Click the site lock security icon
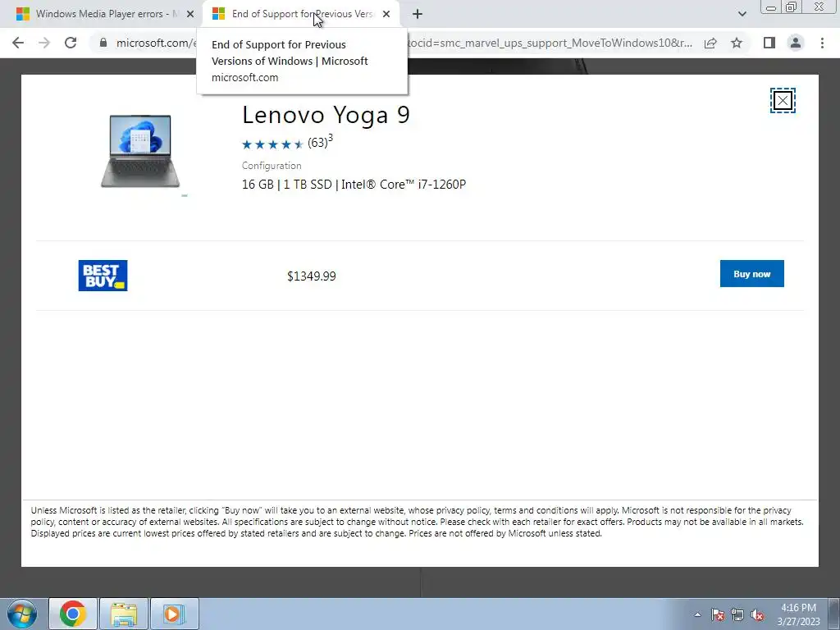Screen dimensions: 840x630 [103, 43]
